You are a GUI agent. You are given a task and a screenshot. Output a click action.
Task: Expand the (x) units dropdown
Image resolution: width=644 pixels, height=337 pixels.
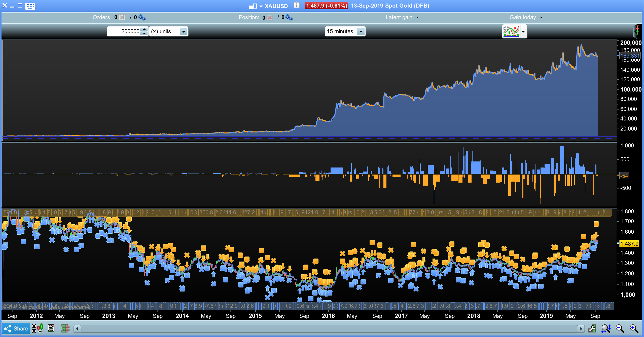point(184,31)
